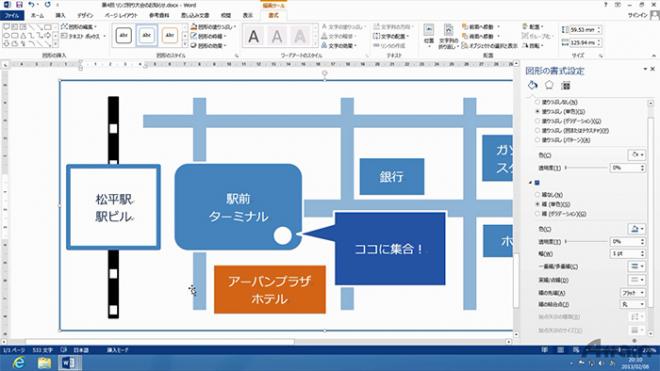Select the Word taskbar button
This screenshot has width=660, height=371.
pos(69,363)
